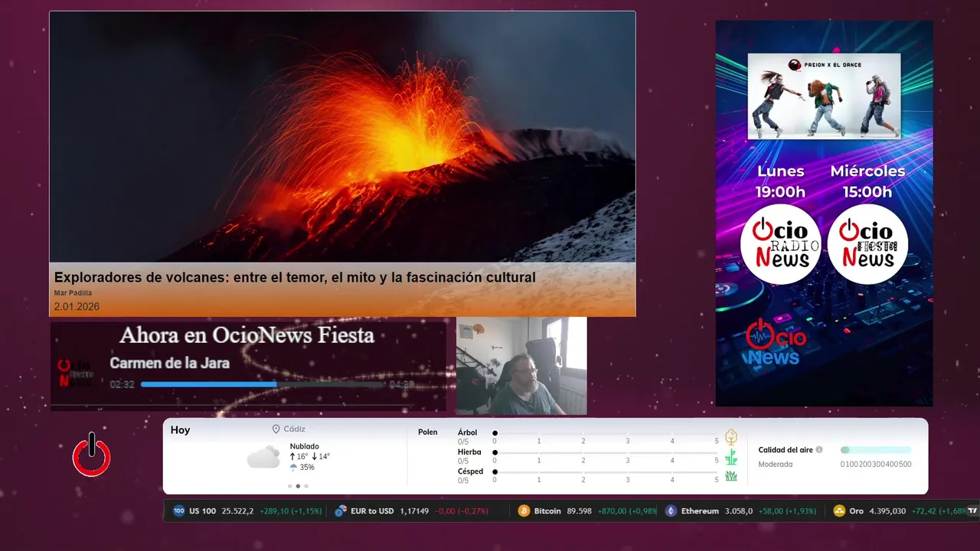Click the Pasion x El Dance dancers image

pyautogui.click(x=824, y=96)
